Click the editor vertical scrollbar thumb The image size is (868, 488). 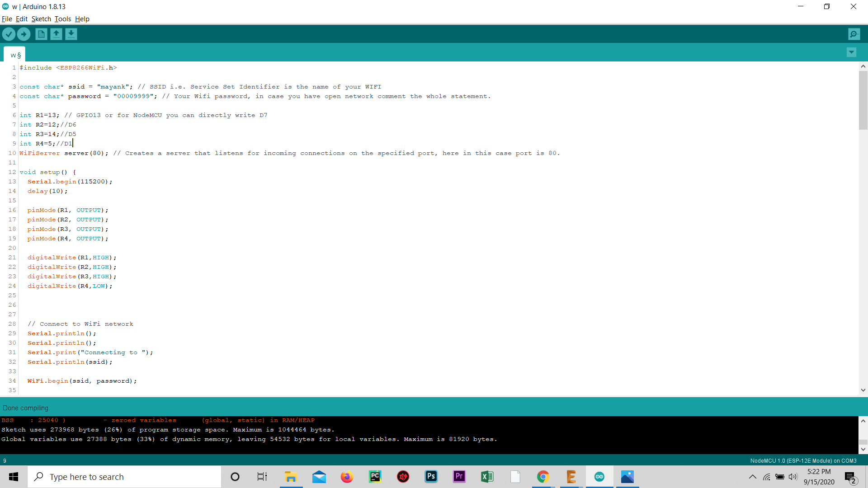coord(863,100)
